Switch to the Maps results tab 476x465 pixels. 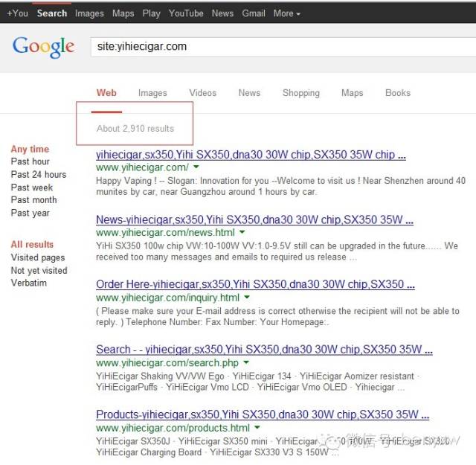(352, 93)
